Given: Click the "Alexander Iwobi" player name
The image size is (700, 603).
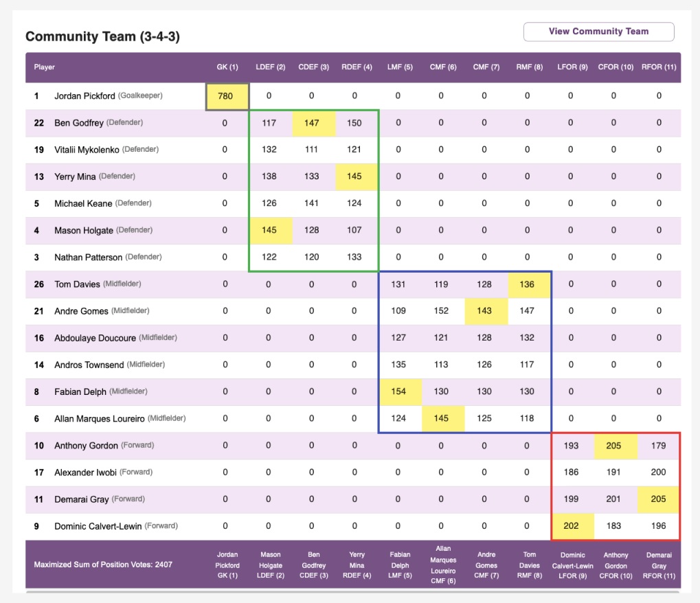Looking at the screenshot, I should (85, 473).
